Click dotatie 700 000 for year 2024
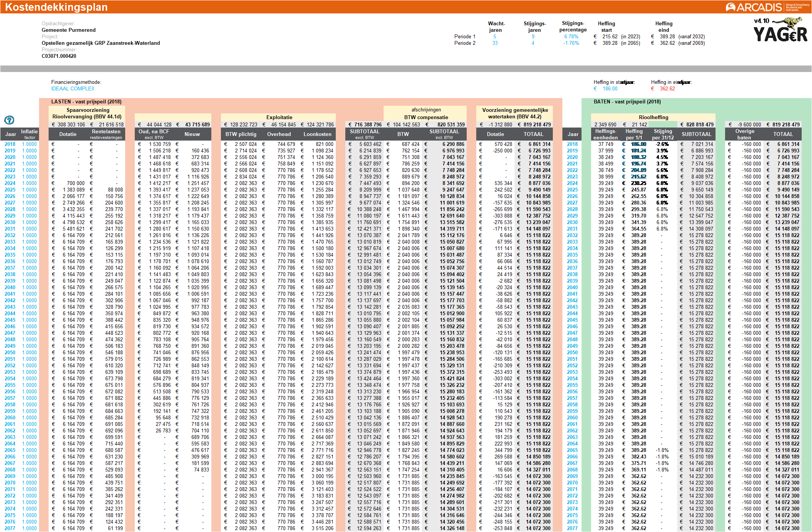Viewport: 812px width, 532px height. [76, 183]
